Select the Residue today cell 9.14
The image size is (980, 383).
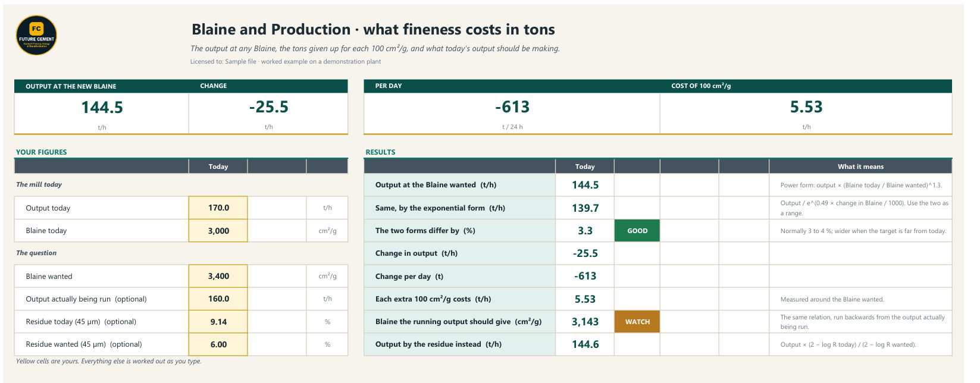(218, 322)
